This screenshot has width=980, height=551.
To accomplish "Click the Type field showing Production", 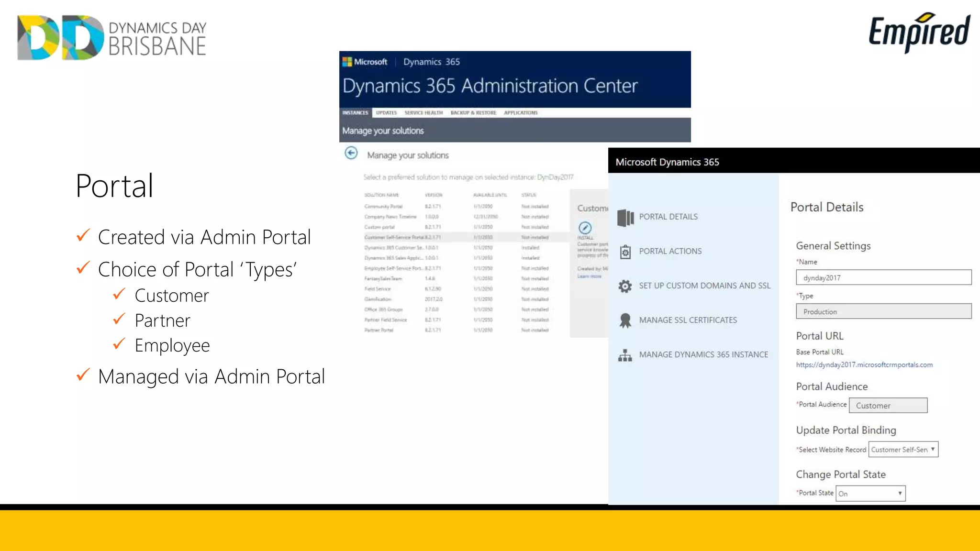I will [x=883, y=311].
